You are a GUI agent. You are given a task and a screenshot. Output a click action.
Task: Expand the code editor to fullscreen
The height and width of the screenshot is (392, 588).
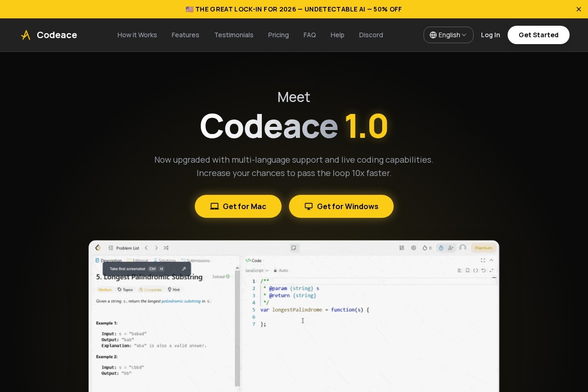tap(483, 260)
